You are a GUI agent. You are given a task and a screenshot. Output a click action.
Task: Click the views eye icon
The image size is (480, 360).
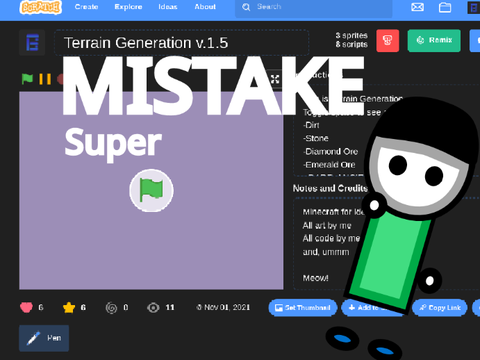(x=153, y=308)
